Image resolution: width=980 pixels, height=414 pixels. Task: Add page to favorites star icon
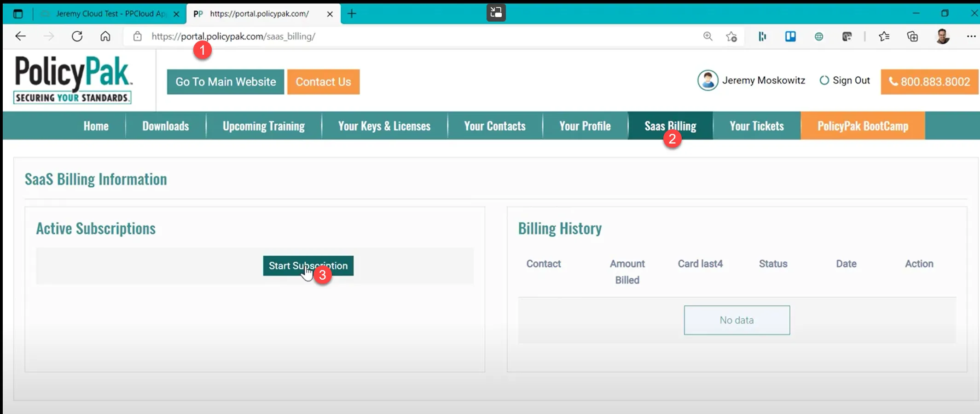(x=731, y=36)
